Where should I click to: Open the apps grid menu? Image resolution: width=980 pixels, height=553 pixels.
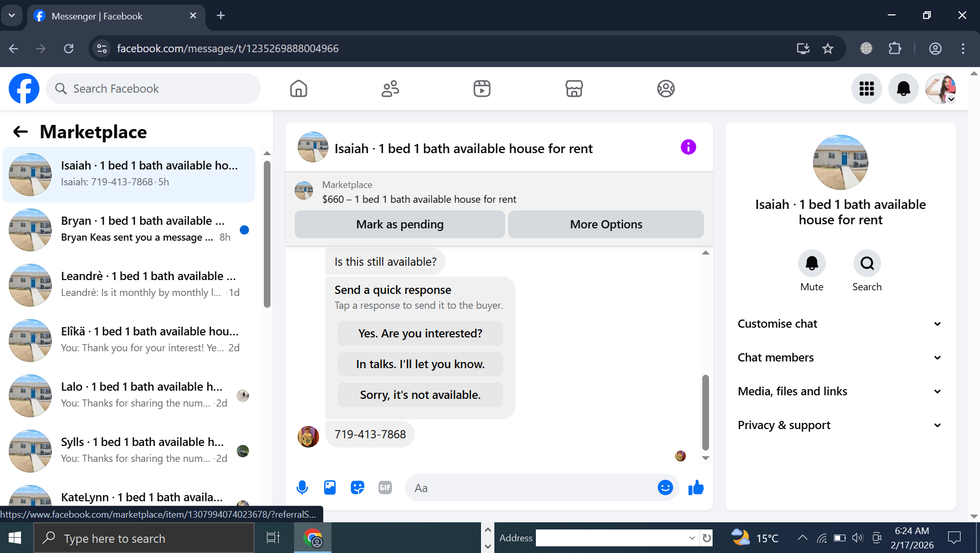[x=867, y=89]
